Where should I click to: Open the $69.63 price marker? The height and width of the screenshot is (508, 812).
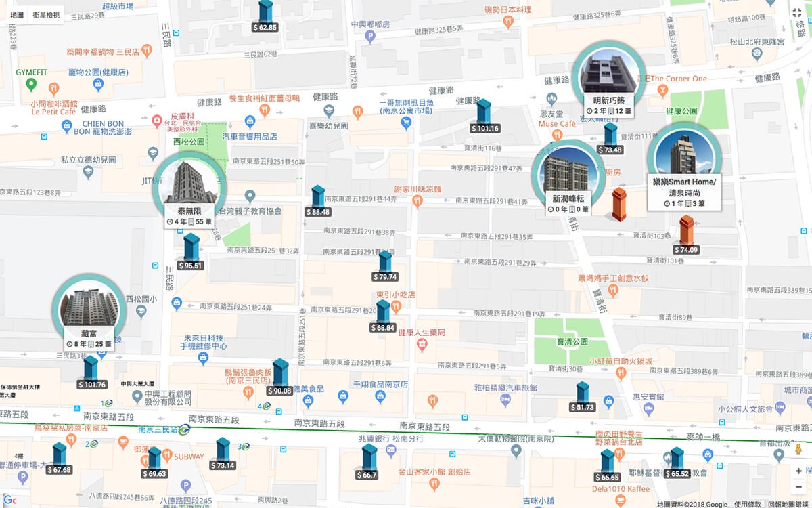(x=154, y=463)
